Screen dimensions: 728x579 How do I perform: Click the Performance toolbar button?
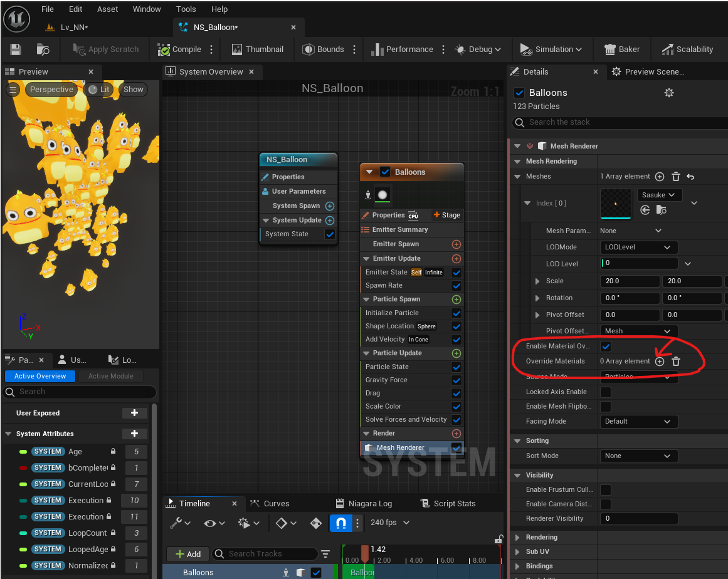click(402, 49)
